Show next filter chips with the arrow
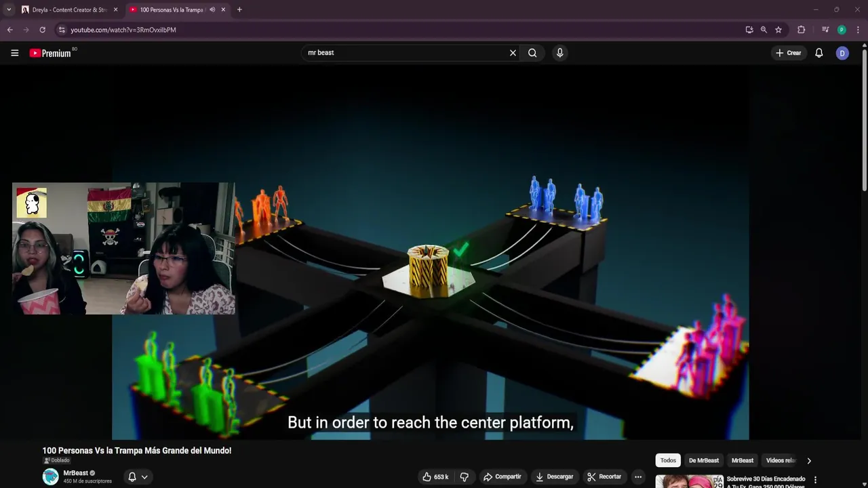 pos(808,461)
